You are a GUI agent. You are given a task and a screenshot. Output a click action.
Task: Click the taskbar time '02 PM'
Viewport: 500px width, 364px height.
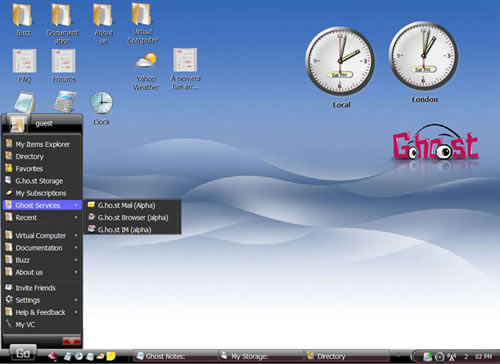[483, 357]
